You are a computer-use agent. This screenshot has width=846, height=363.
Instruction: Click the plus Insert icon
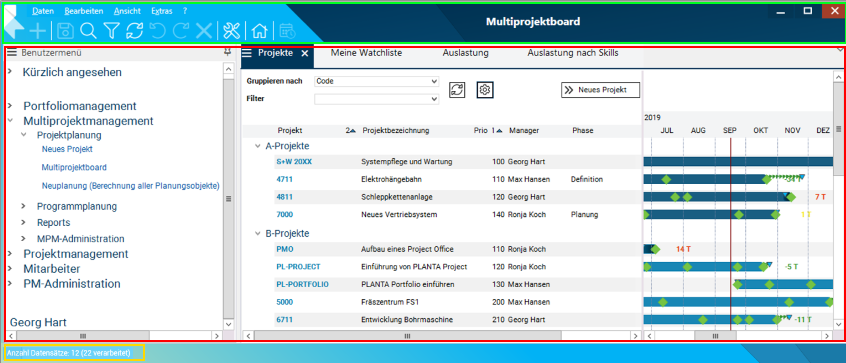pyautogui.click(x=38, y=31)
